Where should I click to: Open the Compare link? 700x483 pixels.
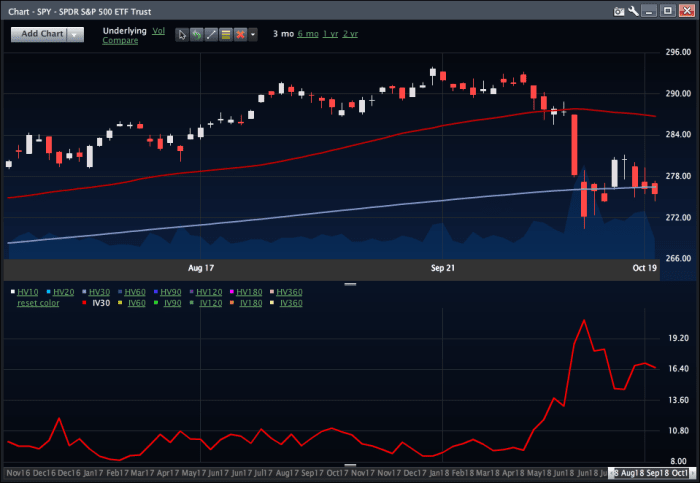[120, 41]
